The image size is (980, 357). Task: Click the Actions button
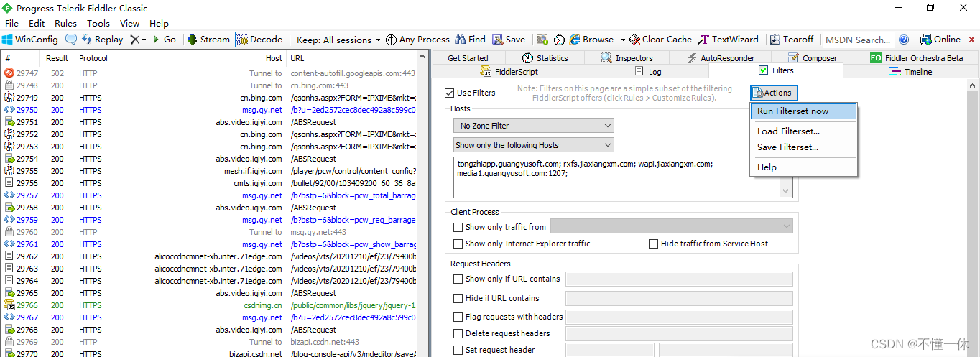coord(774,93)
